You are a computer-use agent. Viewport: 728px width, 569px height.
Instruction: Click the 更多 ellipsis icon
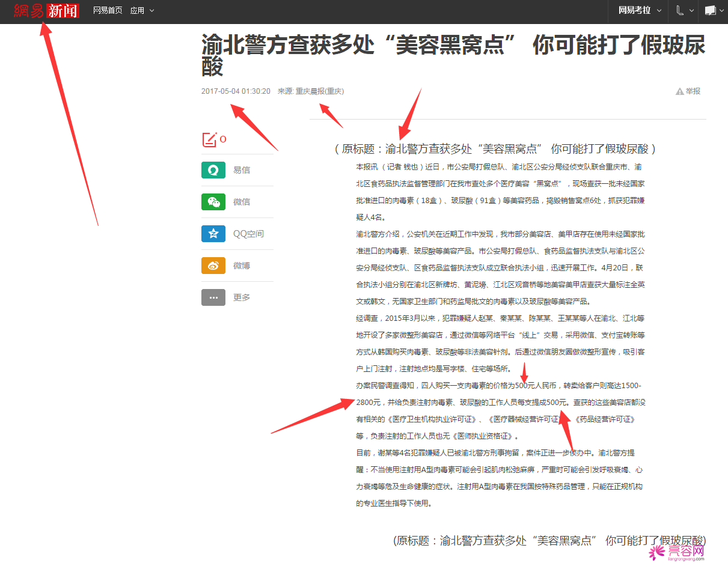213,297
